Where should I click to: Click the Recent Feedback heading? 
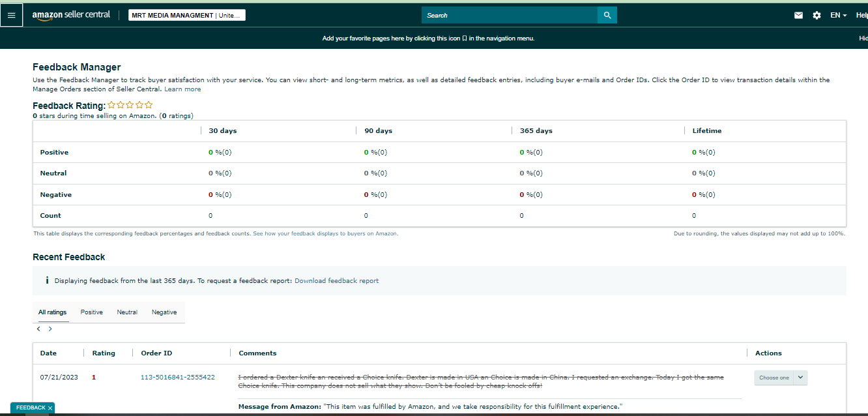click(68, 257)
